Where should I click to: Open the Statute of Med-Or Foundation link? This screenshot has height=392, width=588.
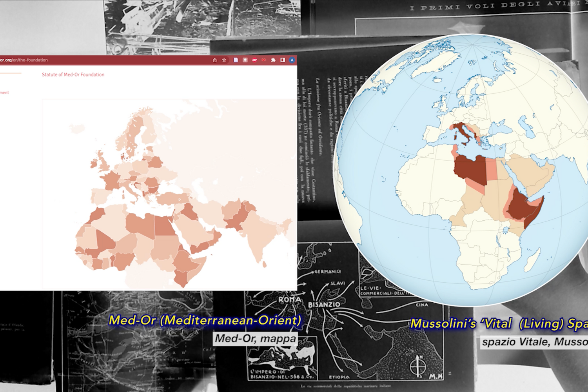[73, 74]
